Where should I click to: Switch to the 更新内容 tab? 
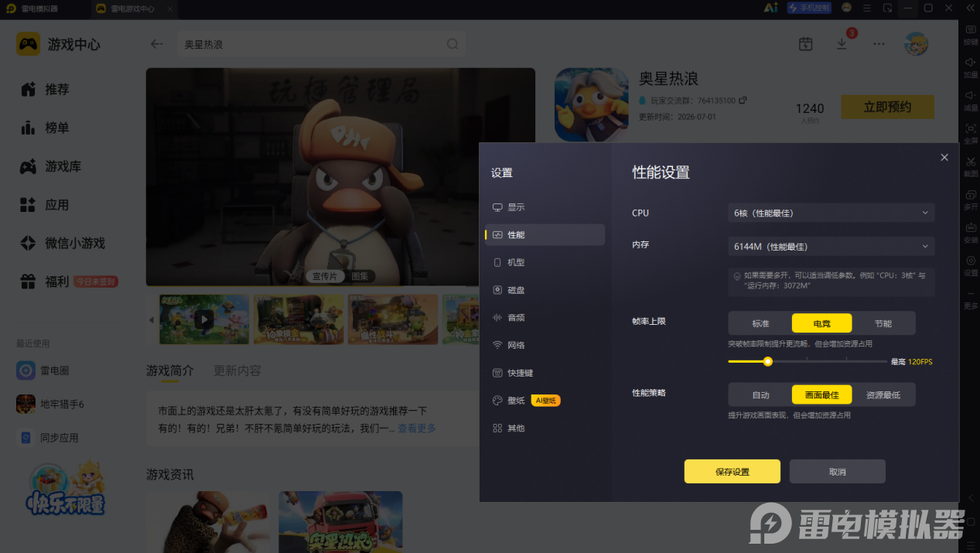[237, 370]
